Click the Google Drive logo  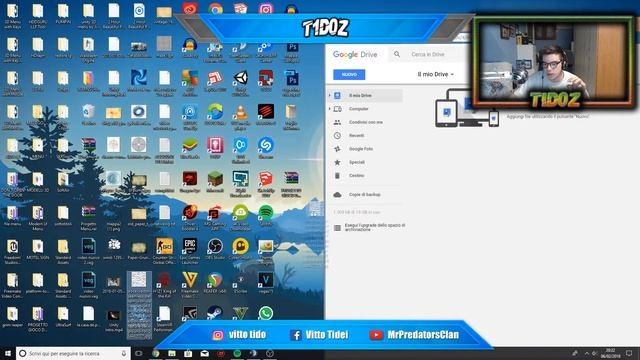355,54
